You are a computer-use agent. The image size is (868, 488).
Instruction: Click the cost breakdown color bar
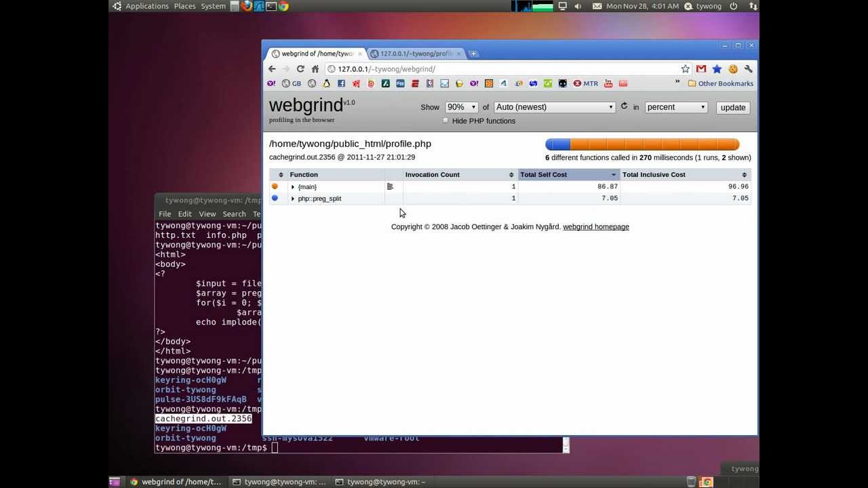[642, 144]
